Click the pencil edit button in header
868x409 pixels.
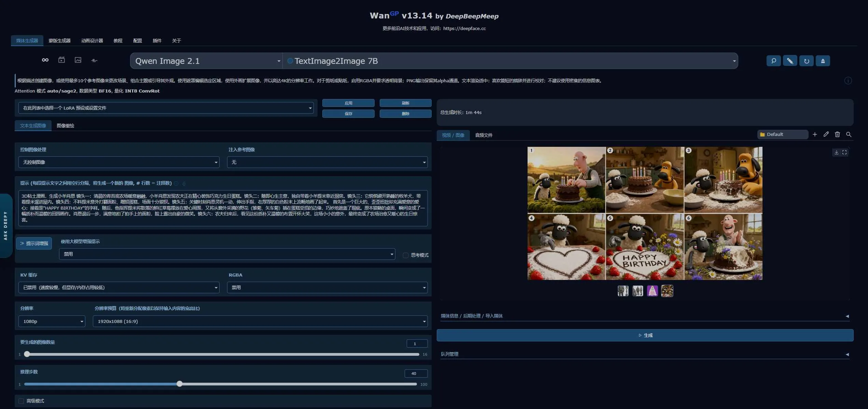tap(790, 61)
